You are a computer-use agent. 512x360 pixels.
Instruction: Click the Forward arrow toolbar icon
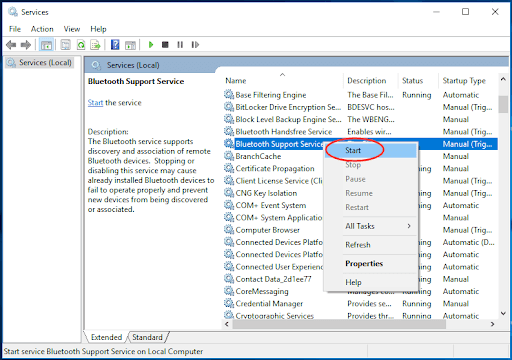coord(26,45)
